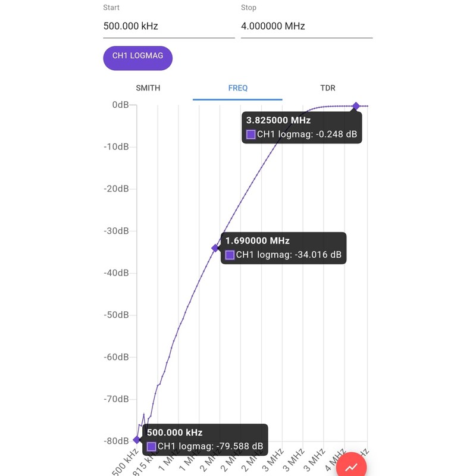Click the Start frequency input field
The height and width of the screenshot is (476, 476).
(x=169, y=26)
